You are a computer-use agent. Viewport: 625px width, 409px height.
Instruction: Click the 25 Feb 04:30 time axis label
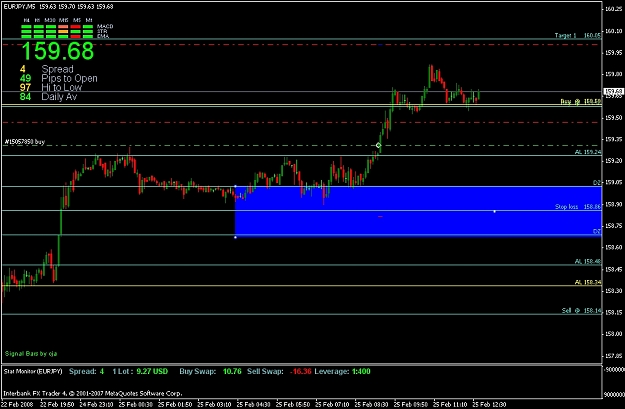pyautogui.click(x=253, y=404)
